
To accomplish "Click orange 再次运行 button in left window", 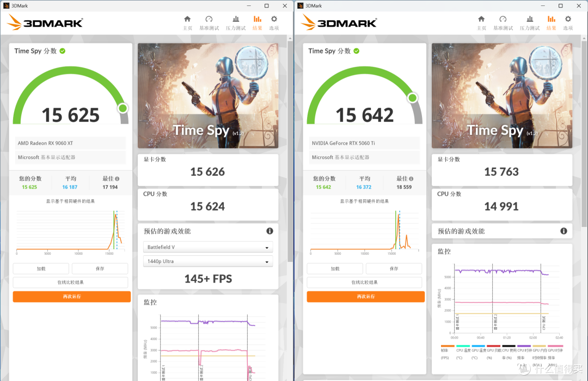I will tap(72, 297).
